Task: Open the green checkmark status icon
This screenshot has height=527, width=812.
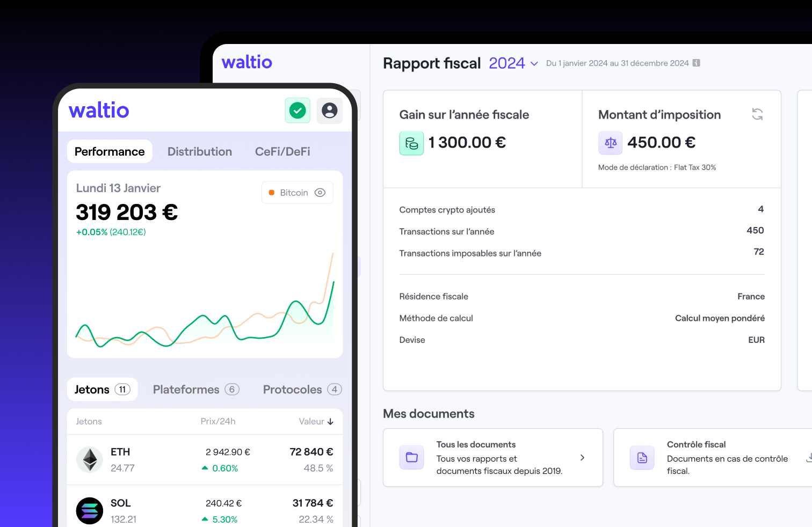Action: (x=298, y=110)
